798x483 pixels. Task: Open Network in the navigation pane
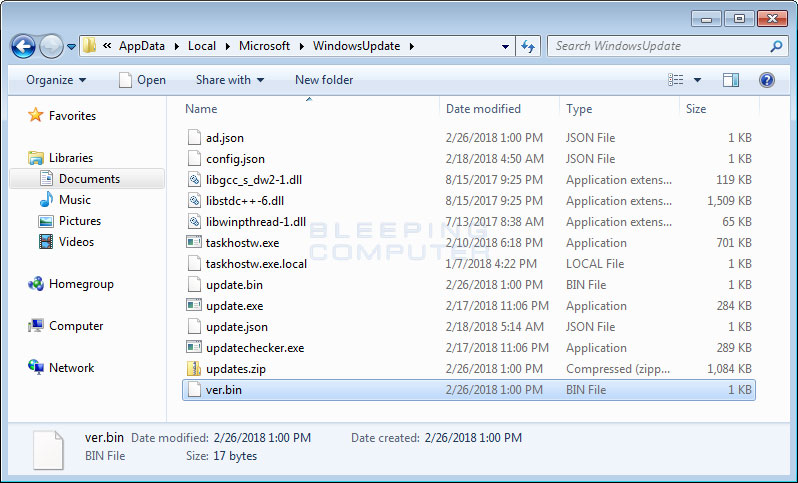[61, 367]
